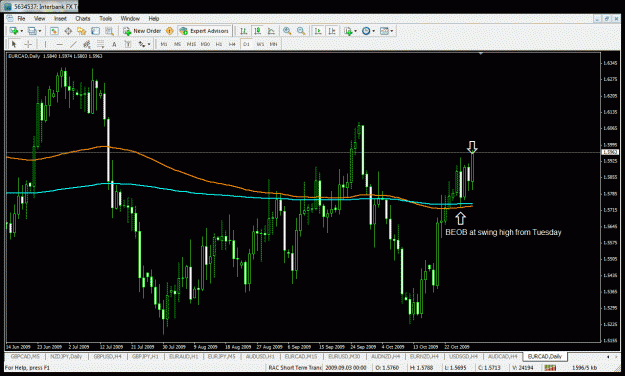This screenshot has height=376, width=625.
Task: Select the Fibonacci Retracement tool
Action: [100, 44]
